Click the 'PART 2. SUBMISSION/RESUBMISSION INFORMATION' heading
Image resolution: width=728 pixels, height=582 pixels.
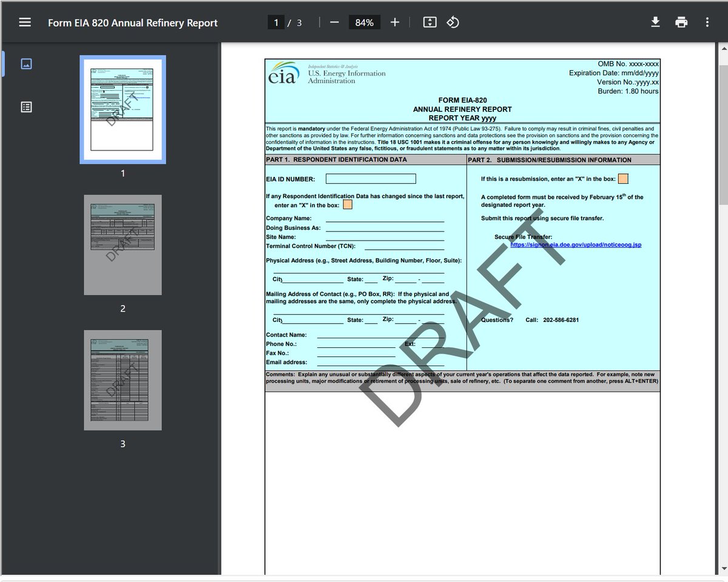[550, 160]
